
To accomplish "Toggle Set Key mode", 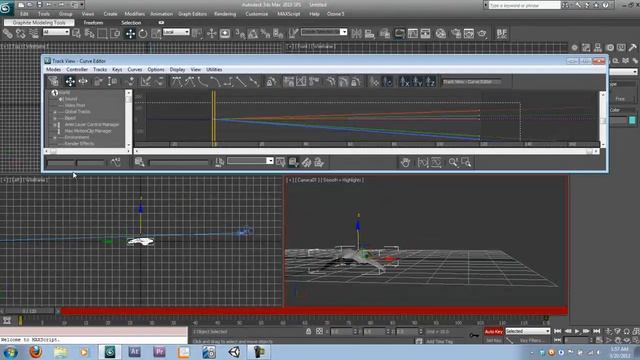I will click(x=493, y=340).
